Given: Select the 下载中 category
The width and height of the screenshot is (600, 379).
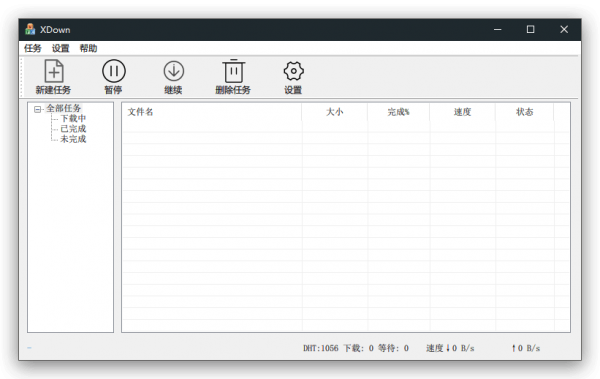Looking at the screenshot, I should [x=73, y=118].
